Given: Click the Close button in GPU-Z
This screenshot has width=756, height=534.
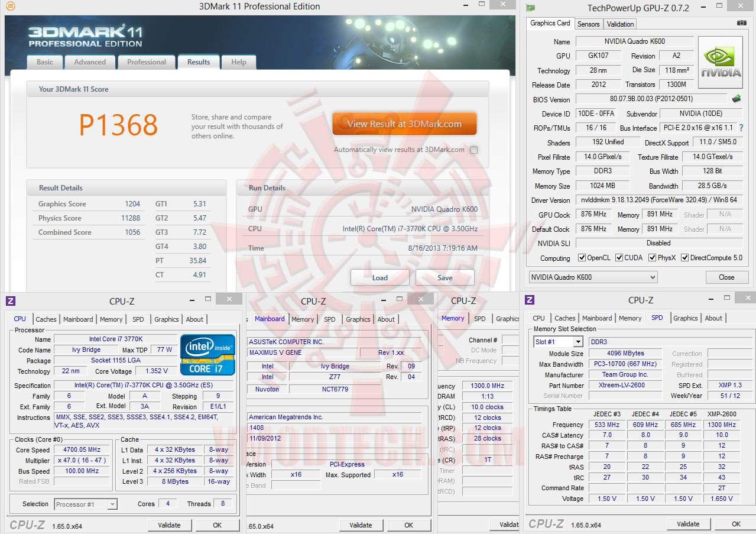Looking at the screenshot, I should click(x=726, y=277).
